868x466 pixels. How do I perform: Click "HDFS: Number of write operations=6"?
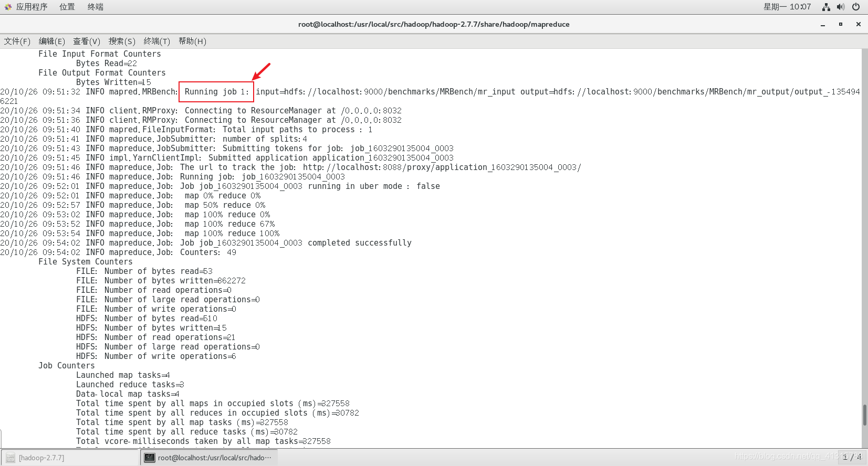[156, 356]
